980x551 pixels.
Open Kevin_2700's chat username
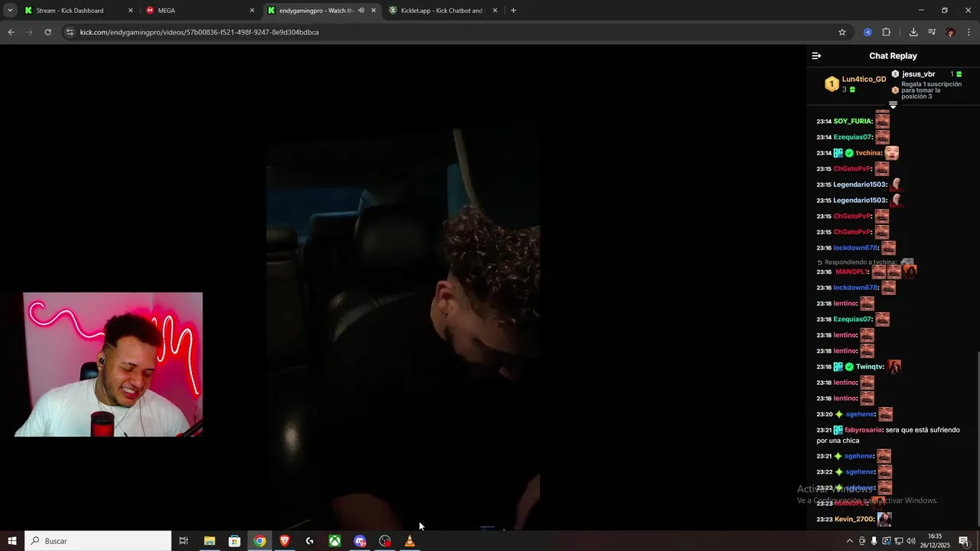854,519
